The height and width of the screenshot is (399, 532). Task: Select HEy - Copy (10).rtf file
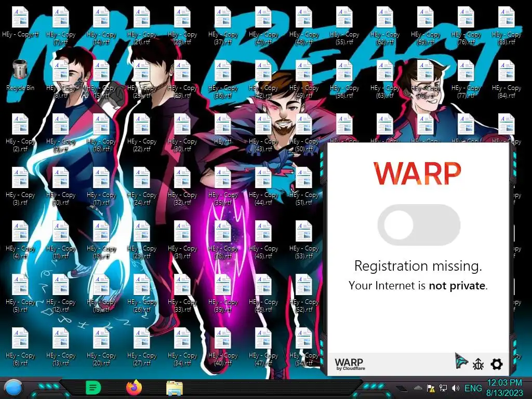pos(61,186)
